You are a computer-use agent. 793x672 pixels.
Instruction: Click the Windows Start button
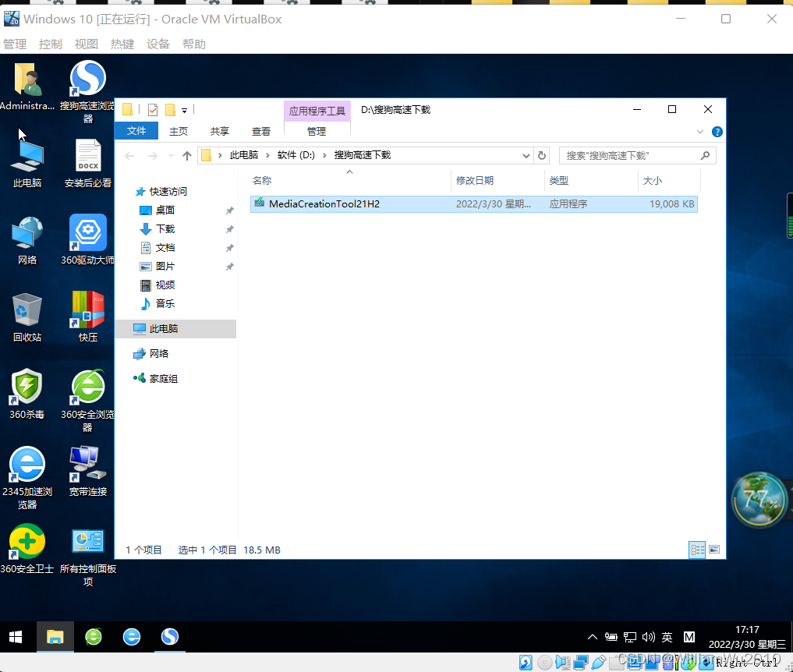coord(16,637)
